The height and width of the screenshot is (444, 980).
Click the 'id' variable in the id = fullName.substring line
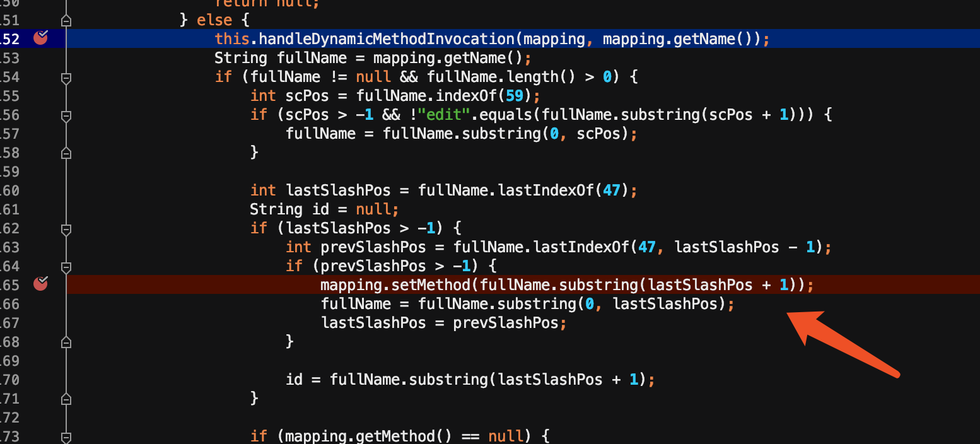[x=295, y=380]
